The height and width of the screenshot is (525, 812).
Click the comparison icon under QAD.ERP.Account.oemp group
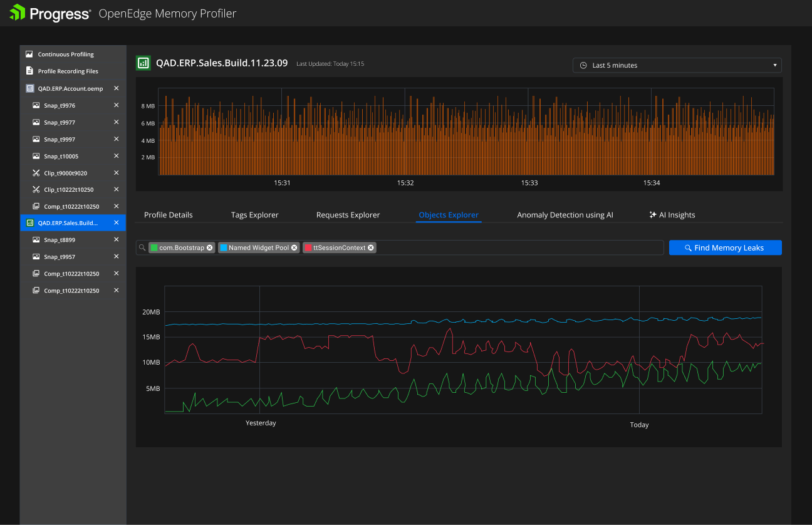pyautogui.click(x=36, y=207)
